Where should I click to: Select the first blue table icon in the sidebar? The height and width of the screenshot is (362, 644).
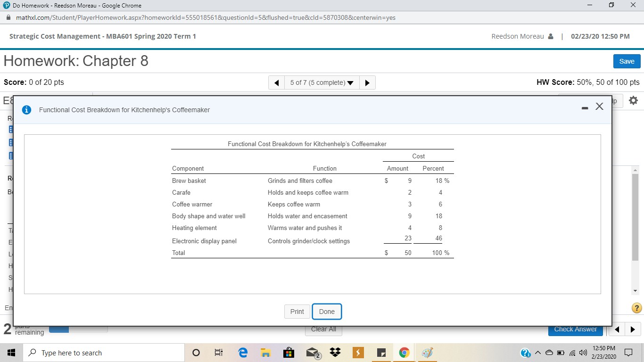10,129
